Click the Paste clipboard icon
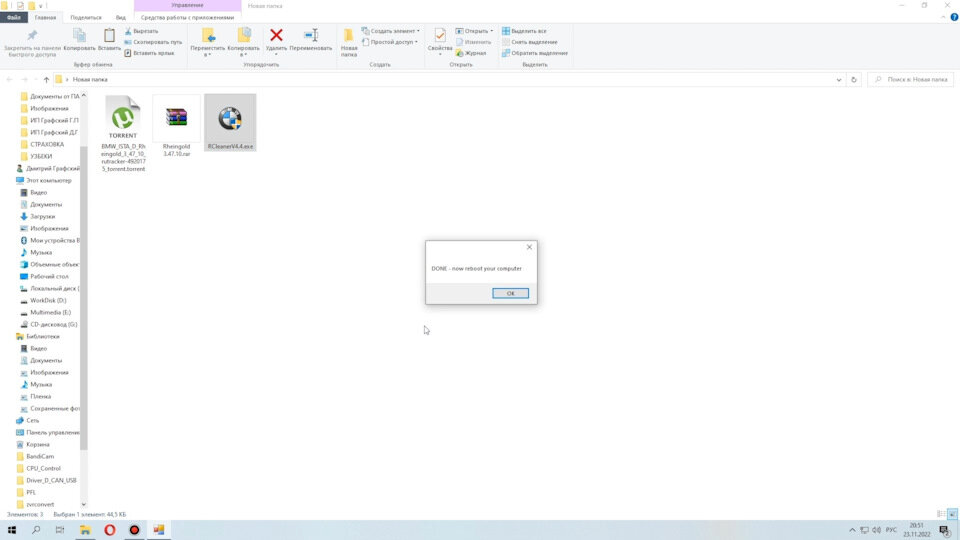The height and width of the screenshot is (540, 960). tap(109, 36)
